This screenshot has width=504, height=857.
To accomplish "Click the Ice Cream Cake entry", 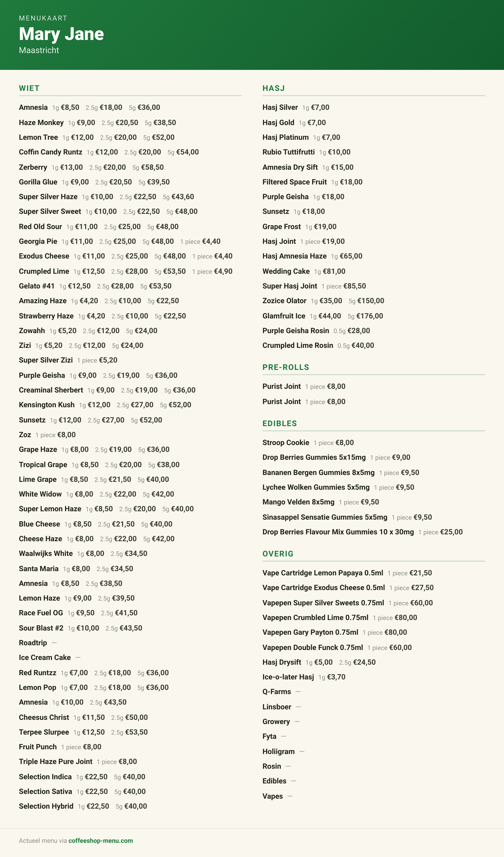I will click(50, 657).
